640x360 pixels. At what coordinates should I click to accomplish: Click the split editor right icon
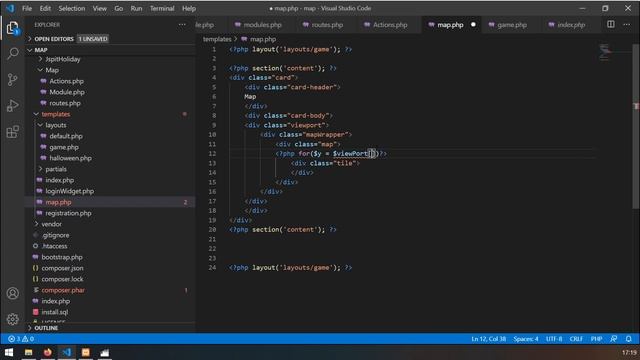pos(611,24)
